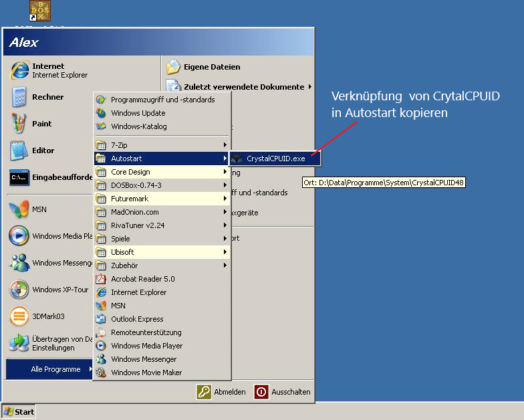
Task: Click the Windows Messenger icon in left pane
Action: pyautogui.click(x=19, y=263)
